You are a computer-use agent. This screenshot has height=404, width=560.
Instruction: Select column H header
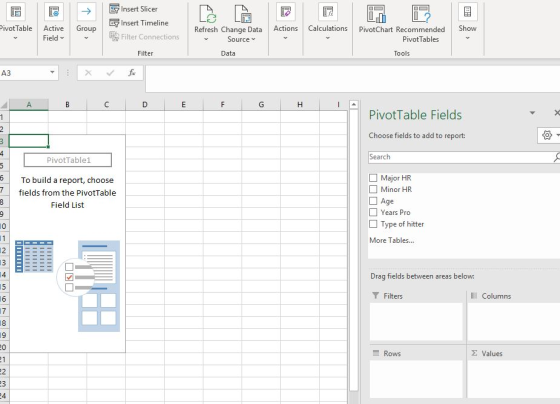coord(300,105)
